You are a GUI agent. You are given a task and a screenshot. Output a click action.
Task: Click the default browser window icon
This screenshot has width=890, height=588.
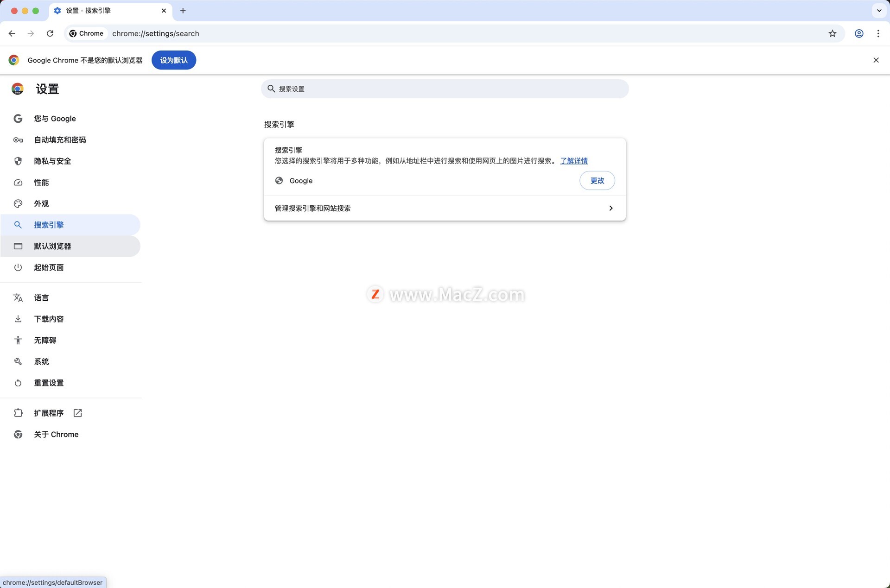[x=18, y=246]
